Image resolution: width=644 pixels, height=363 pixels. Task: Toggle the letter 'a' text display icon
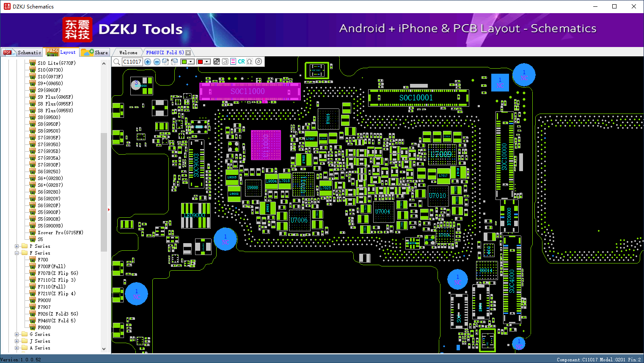tap(225, 61)
